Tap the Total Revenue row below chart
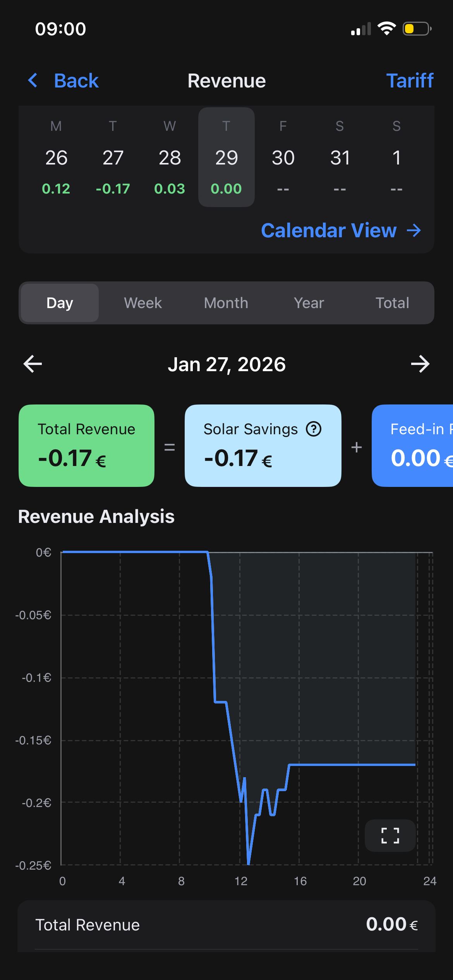This screenshot has width=453, height=980. (x=226, y=925)
